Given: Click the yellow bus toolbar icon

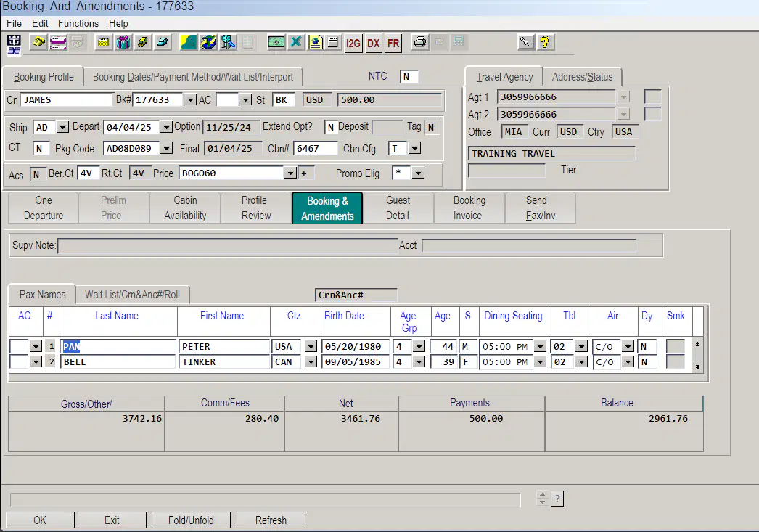Looking at the screenshot, I should tap(143, 43).
